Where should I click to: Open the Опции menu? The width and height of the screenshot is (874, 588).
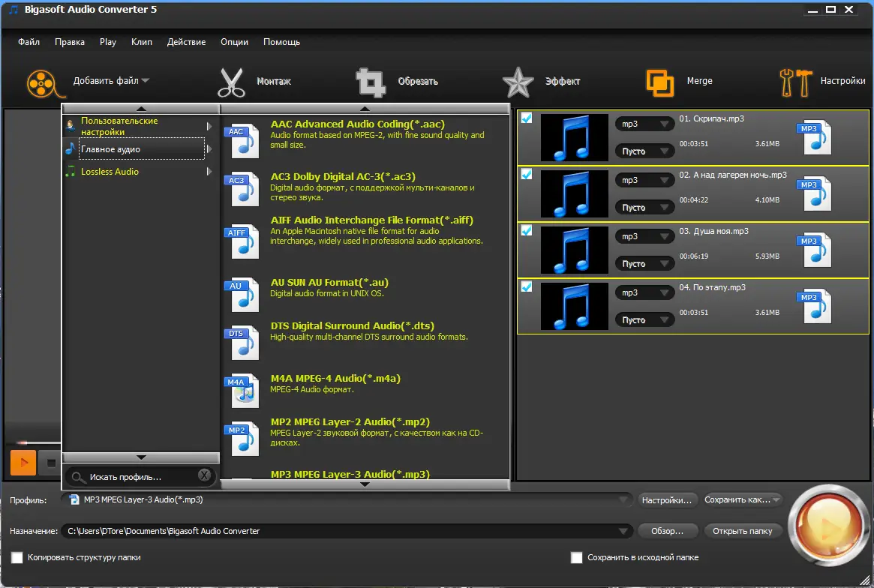[234, 42]
